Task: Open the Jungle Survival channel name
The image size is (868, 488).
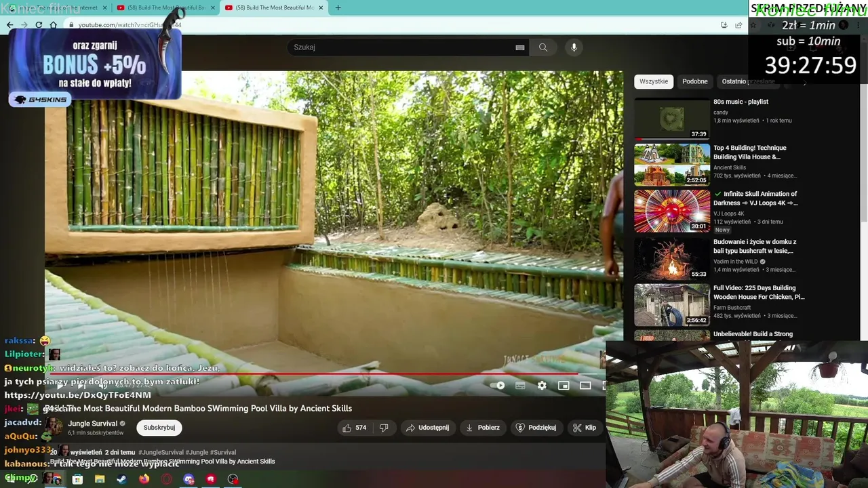Action: point(93,424)
